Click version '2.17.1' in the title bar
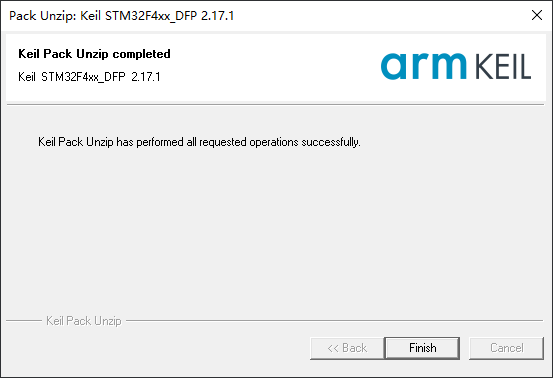The image size is (553, 378). tap(218, 16)
